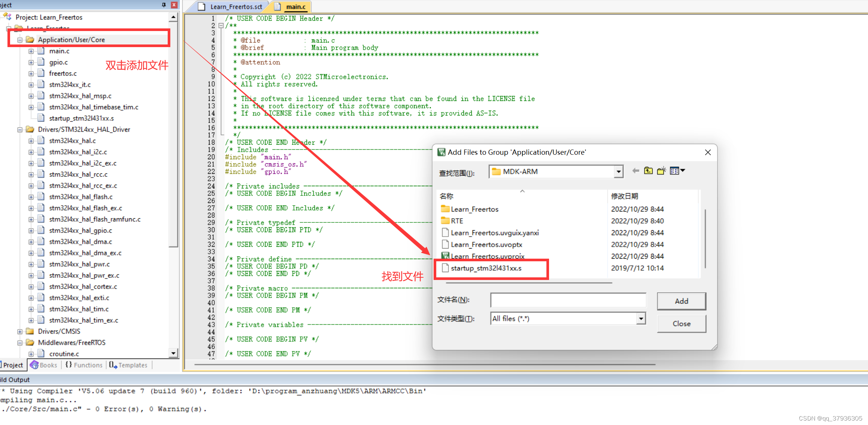Image resolution: width=868 pixels, height=425 pixels.
Task: Collapse the comment block fold at line 2
Action: (x=221, y=26)
